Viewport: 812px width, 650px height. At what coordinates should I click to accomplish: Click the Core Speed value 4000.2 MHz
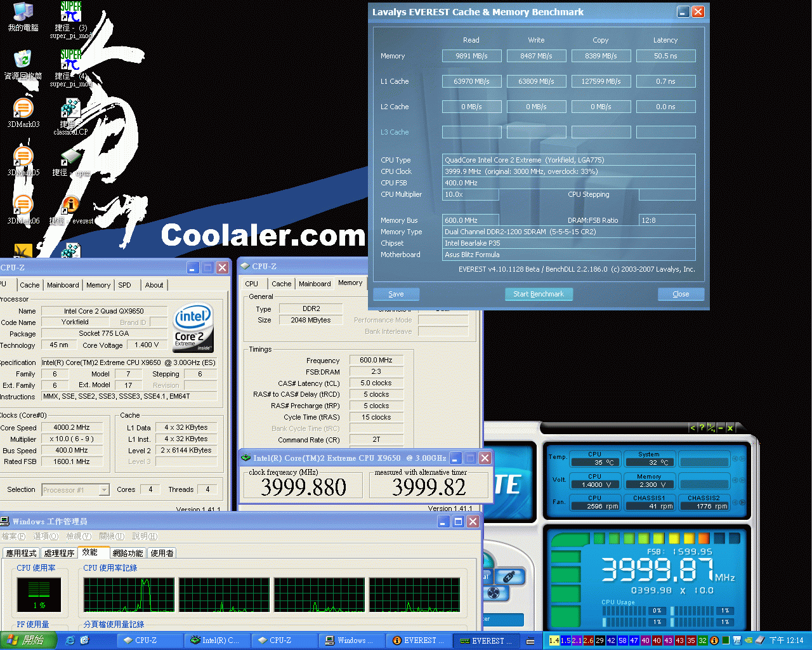coord(71,427)
